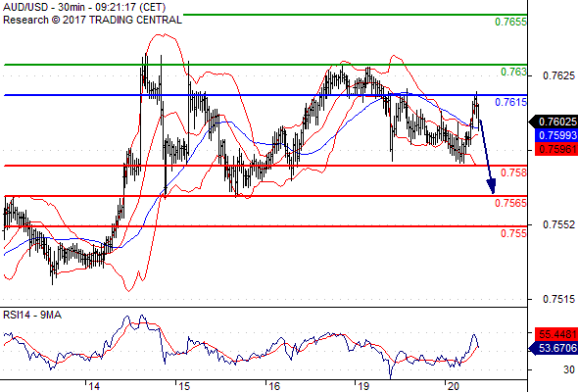578x392 pixels.
Task: Click the AUD/USD 30min chart title
Action: (x=84, y=7)
